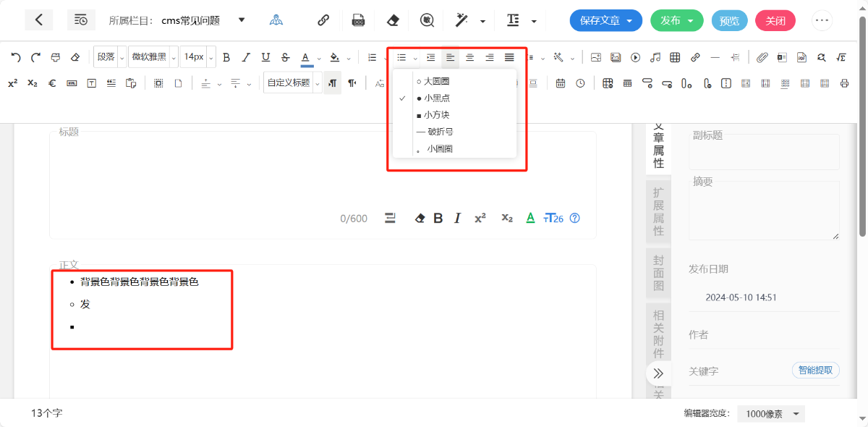Toggle center alignment
The width and height of the screenshot is (868, 427).
pyautogui.click(x=469, y=57)
